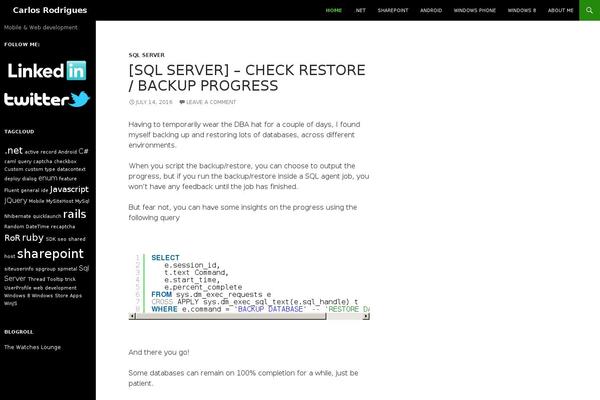Click the left arrow of code scrollbar
Screen dimensions: 600x400
(132, 316)
